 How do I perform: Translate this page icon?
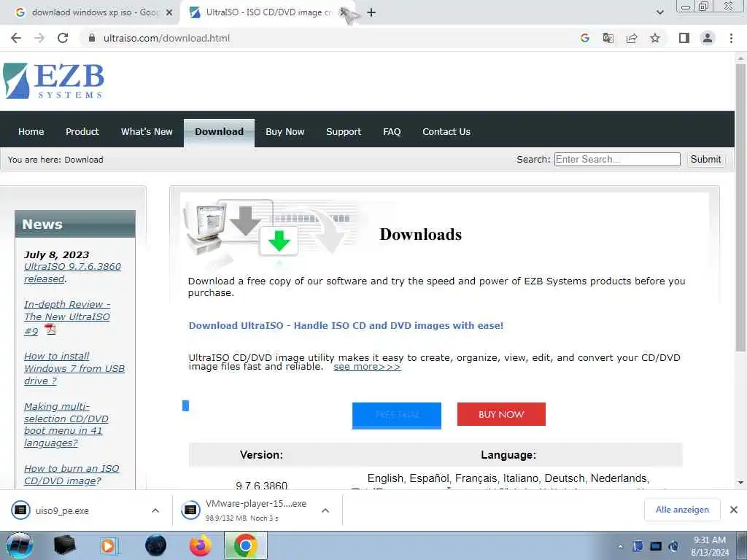[x=608, y=38]
